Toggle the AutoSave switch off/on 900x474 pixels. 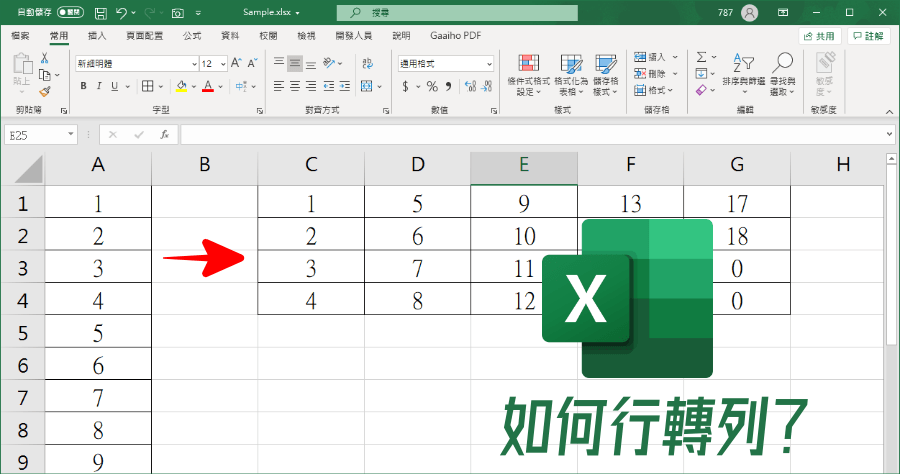point(71,12)
